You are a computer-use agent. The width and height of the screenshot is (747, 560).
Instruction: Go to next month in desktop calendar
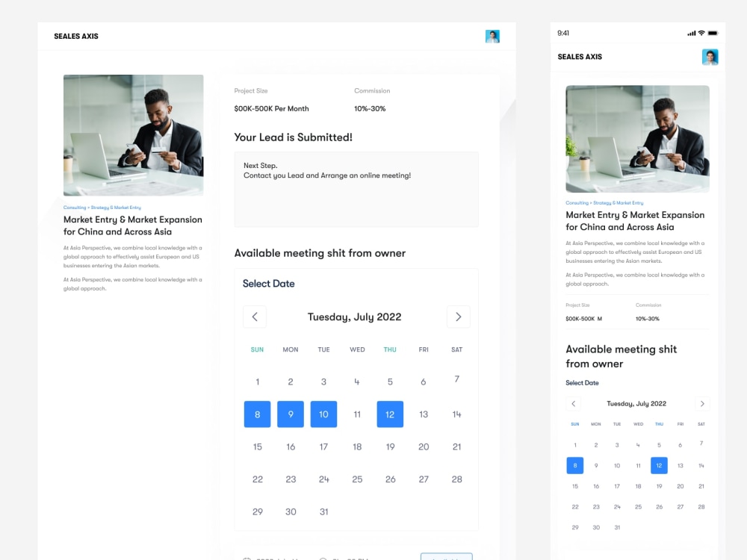point(459,317)
